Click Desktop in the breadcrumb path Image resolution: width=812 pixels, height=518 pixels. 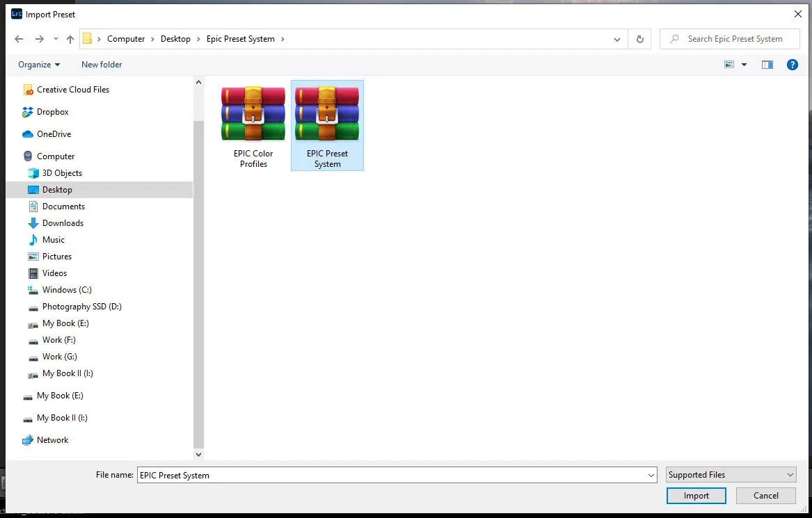click(x=175, y=39)
